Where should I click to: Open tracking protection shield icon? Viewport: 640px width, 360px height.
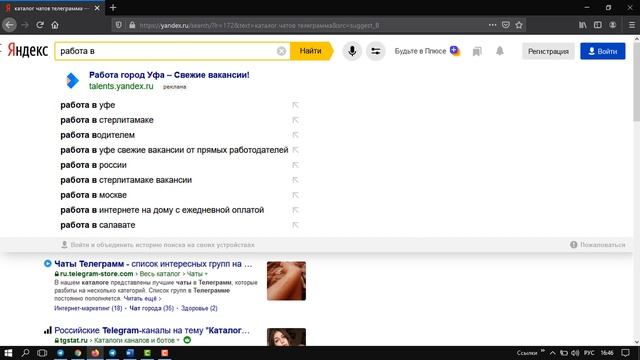click(118, 25)
